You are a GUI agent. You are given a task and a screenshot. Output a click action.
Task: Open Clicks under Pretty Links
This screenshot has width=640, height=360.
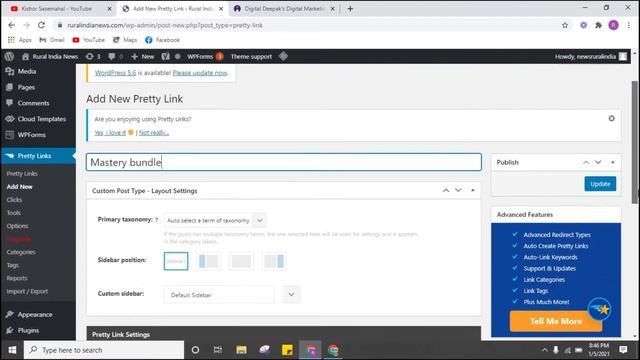pyautogui.click(x=14, y=200)
